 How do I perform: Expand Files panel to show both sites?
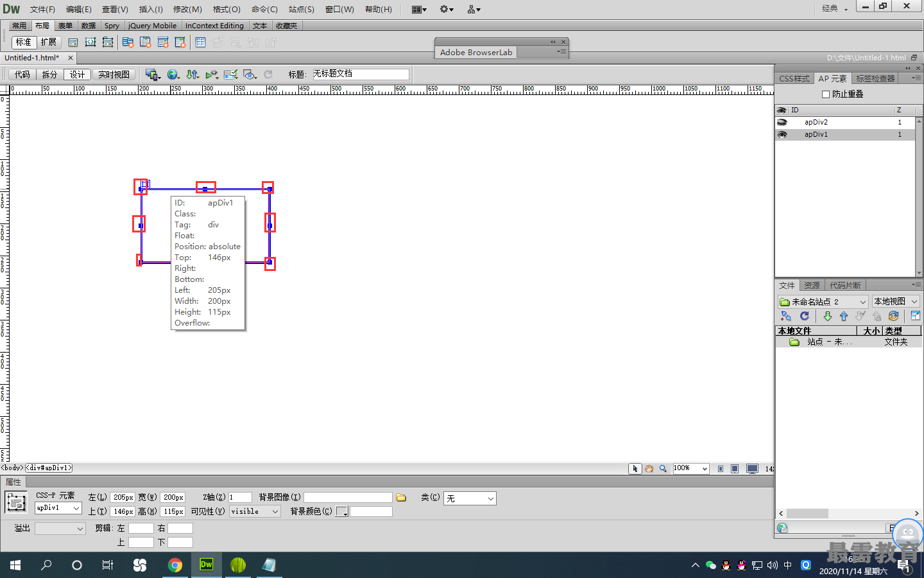915,316
